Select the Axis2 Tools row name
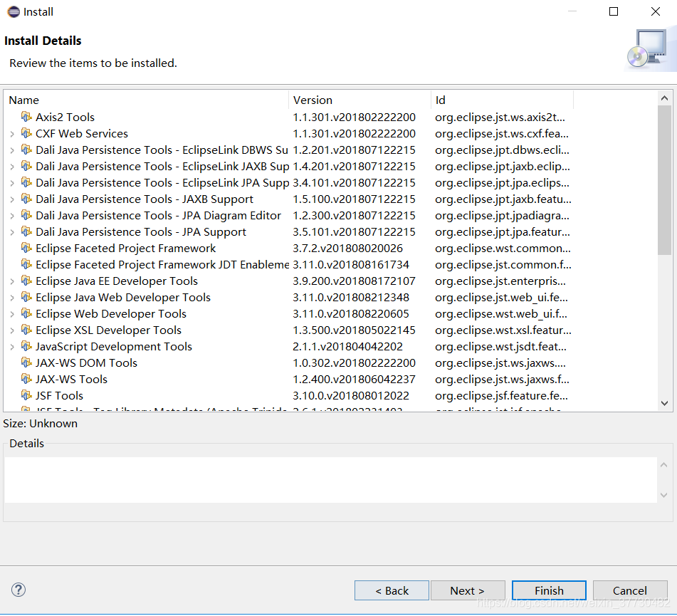The width and height of the screenshot is (677, 616). 65,117
